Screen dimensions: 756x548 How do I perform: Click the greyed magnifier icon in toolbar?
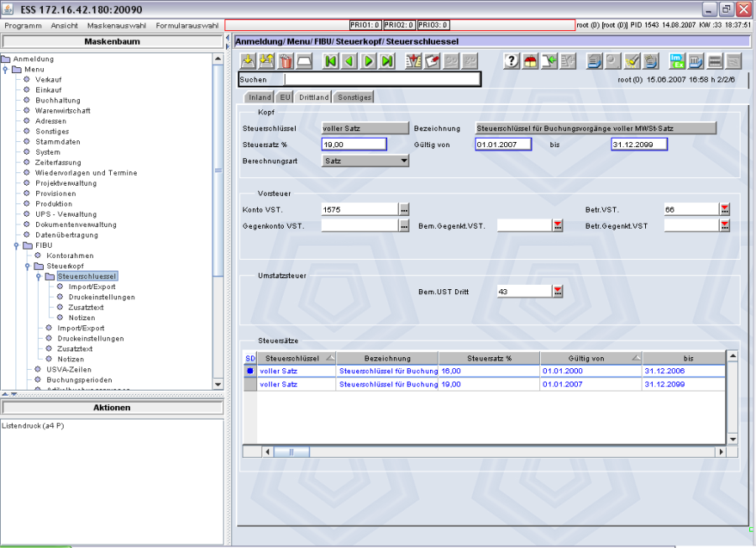[613, 61]
